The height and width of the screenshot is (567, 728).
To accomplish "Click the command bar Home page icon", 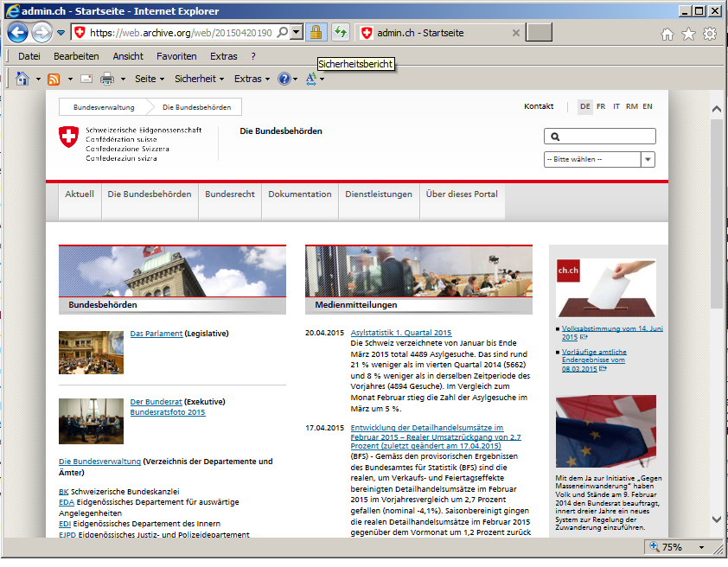I will point(22,79).
